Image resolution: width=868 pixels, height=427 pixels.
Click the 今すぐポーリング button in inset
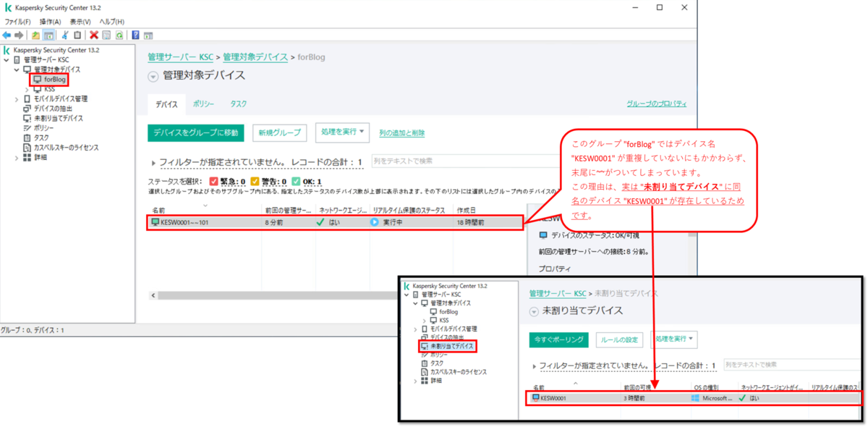558,339
